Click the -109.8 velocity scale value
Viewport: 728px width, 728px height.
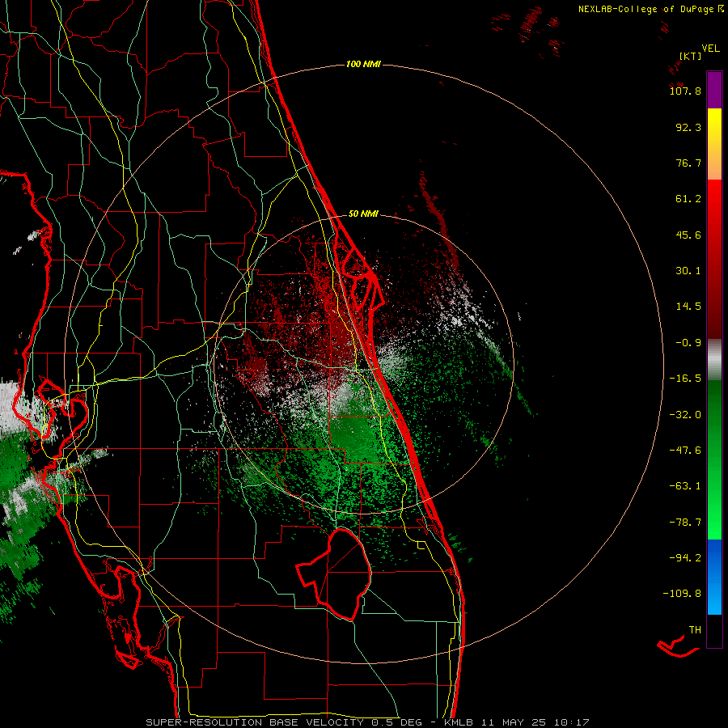[682, 594]
